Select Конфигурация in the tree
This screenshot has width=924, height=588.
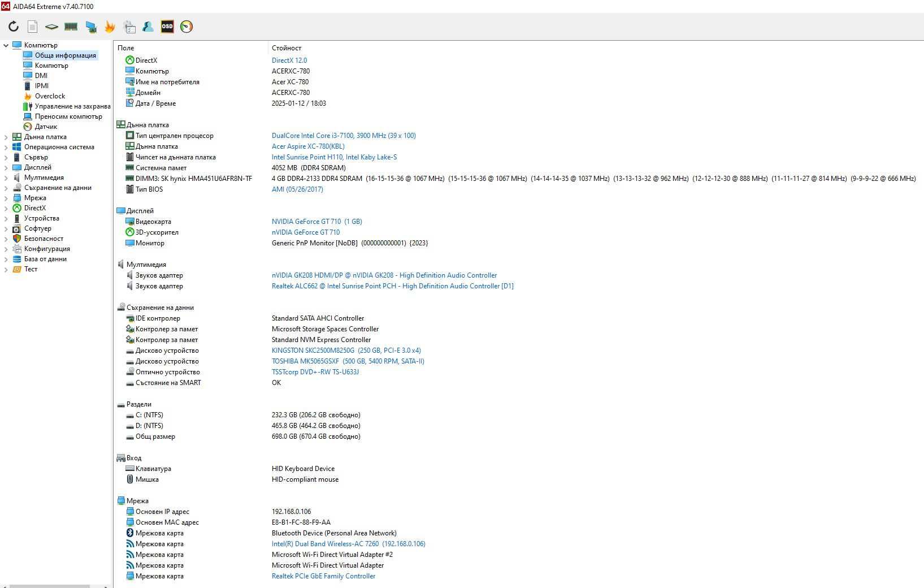[47, 249]
